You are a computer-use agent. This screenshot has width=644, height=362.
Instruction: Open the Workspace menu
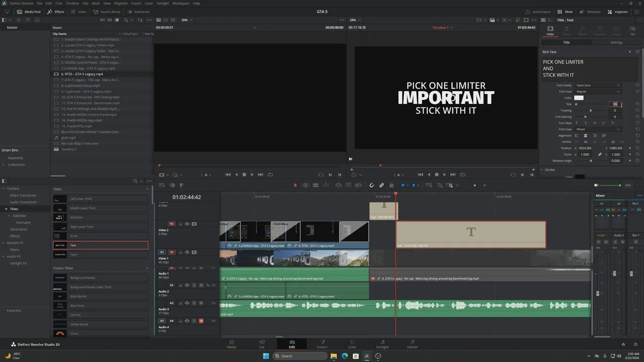click(181, 4)
